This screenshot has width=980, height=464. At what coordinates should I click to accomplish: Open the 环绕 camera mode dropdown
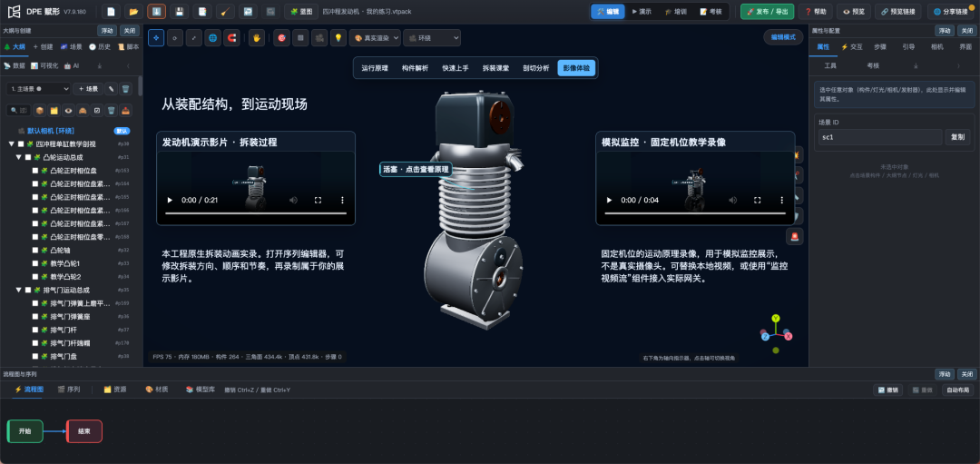click(x=432, y=38)
